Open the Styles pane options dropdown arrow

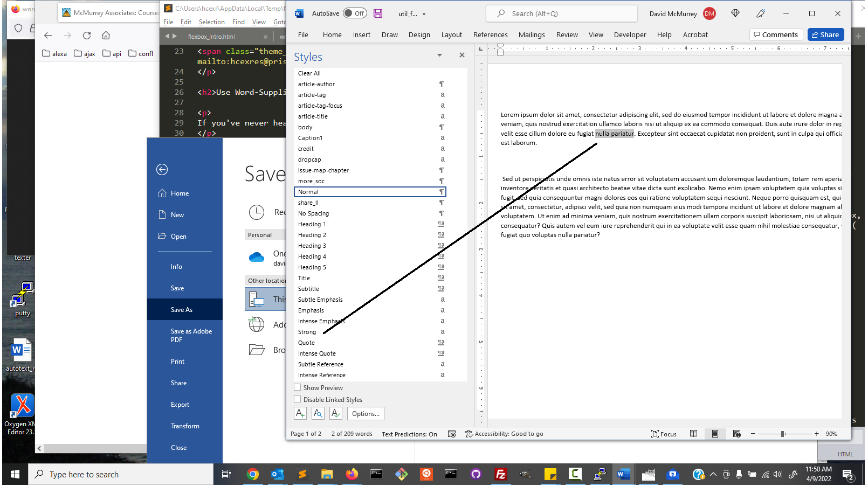pyautogui.click(x=439, y=55)
